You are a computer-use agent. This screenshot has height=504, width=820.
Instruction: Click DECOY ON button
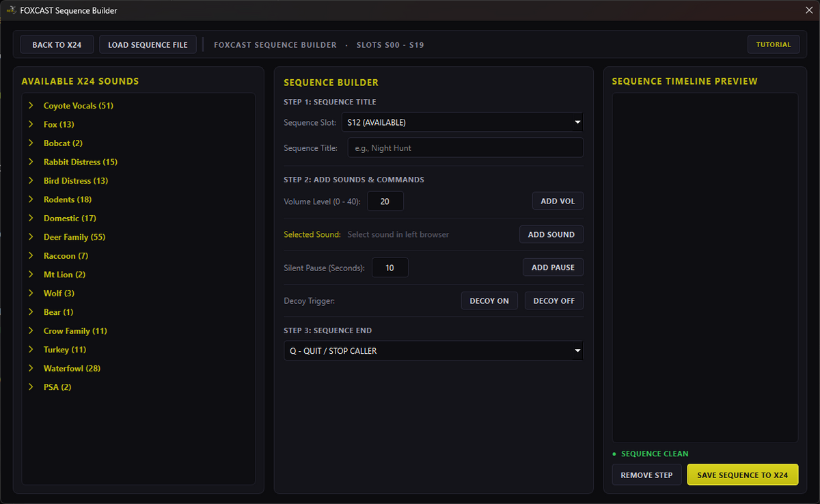489,300
